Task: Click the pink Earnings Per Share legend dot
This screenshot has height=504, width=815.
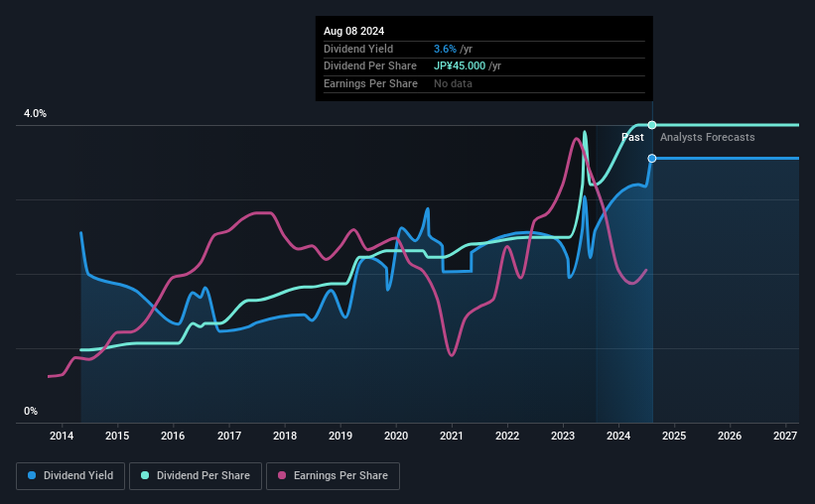Action: 282,475
